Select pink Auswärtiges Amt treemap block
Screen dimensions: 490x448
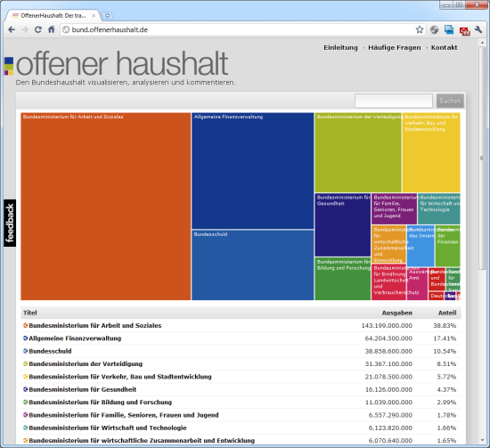click(x=417, y=284)
